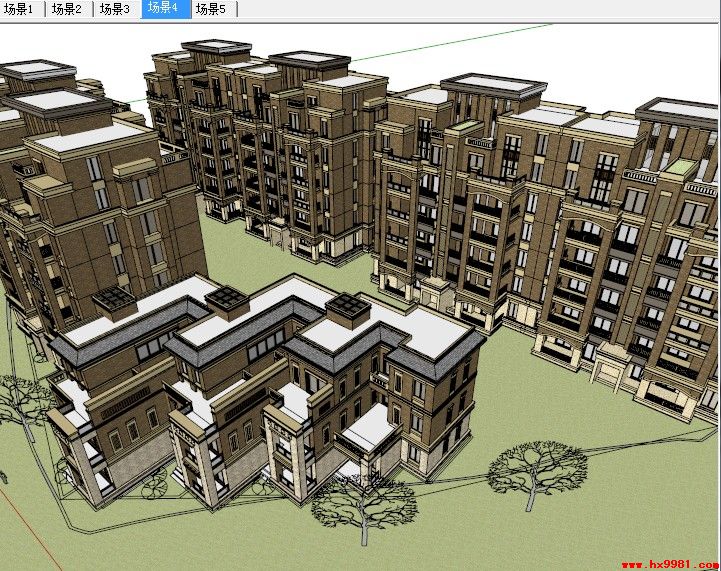Go to the 场景5 scene tab

tap(213, 9)
